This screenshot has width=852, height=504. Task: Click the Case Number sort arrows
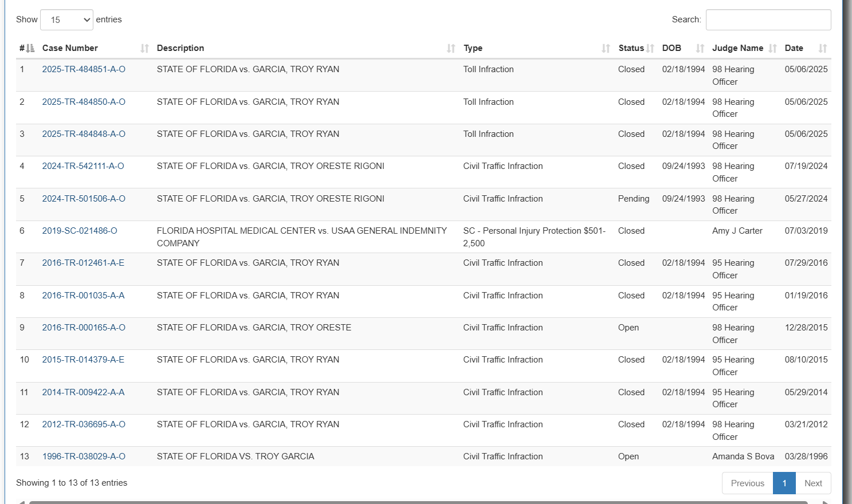tap(144, 49)
